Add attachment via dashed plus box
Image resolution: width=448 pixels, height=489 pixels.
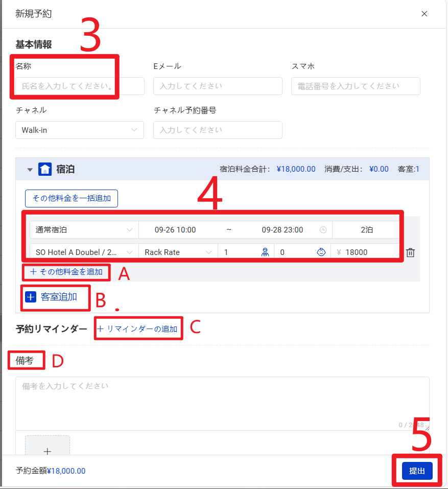click(48, 446)
